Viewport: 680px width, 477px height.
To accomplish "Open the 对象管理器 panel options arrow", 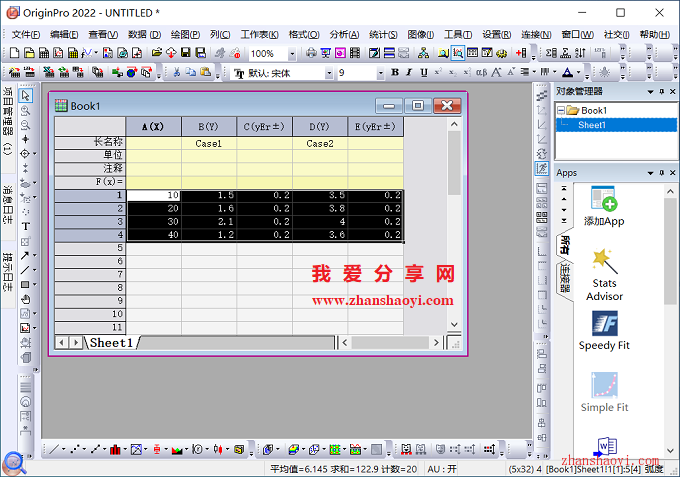I will coord(651,91).
